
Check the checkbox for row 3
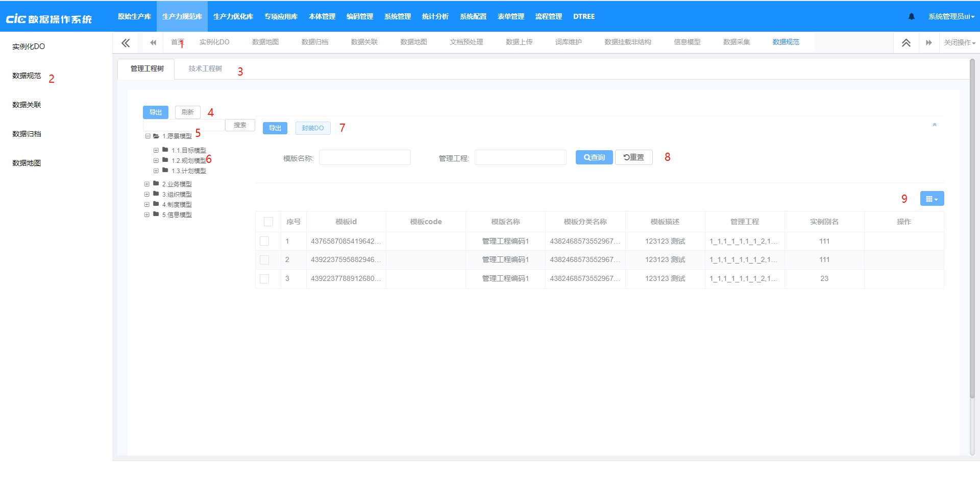tap(264, 279)
